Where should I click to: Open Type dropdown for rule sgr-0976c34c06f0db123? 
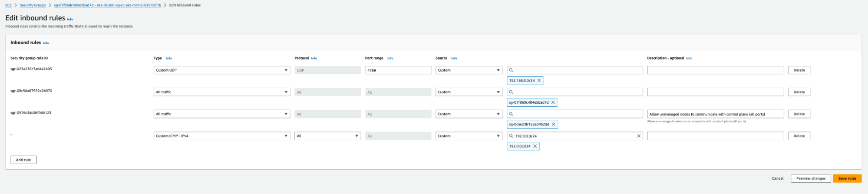coord(222,114)
